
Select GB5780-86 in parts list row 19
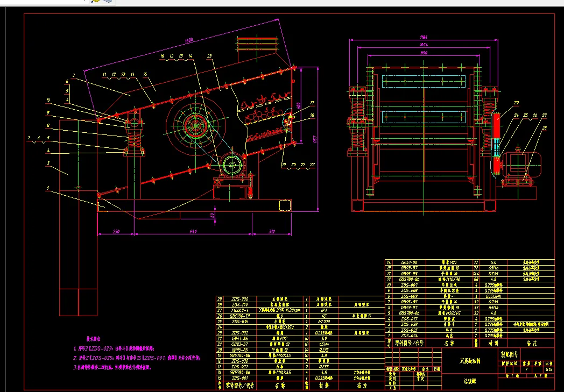(239, 355)
